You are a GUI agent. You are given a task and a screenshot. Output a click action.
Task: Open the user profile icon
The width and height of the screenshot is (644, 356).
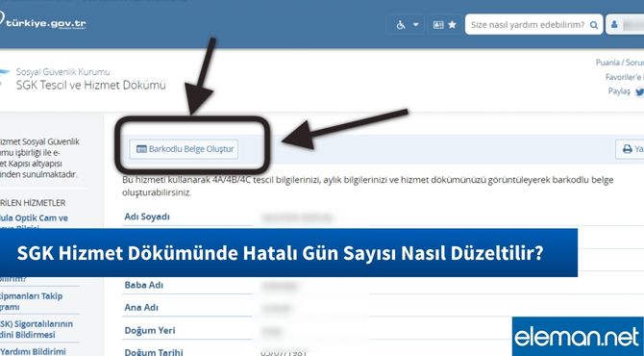click(614, 24)
